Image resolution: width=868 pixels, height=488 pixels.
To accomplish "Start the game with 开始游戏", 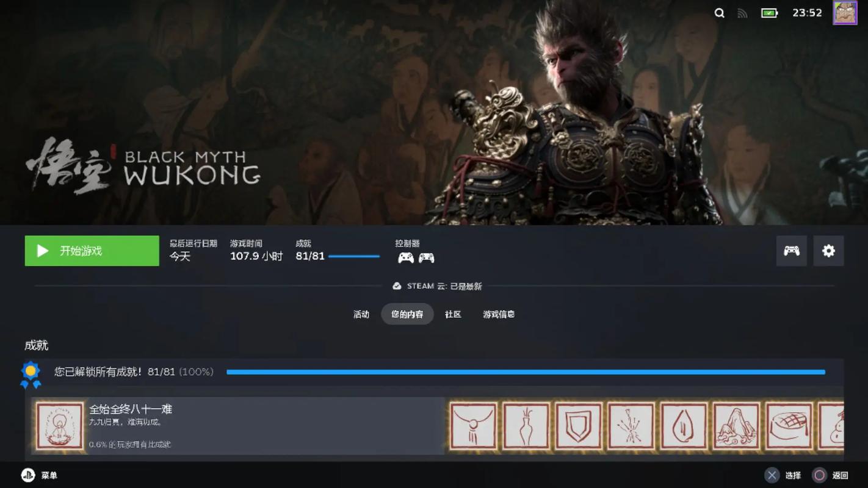I will (x=92, y=251).
